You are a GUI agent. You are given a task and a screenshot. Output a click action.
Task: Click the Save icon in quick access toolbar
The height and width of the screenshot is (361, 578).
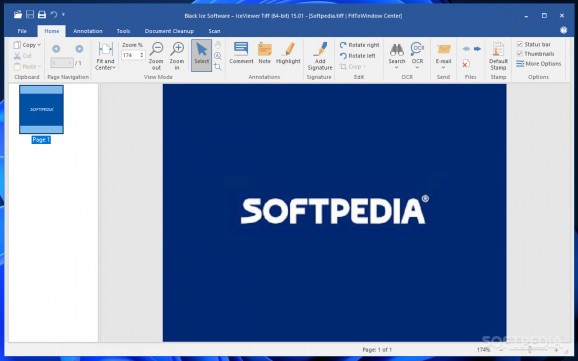point(30,15)
